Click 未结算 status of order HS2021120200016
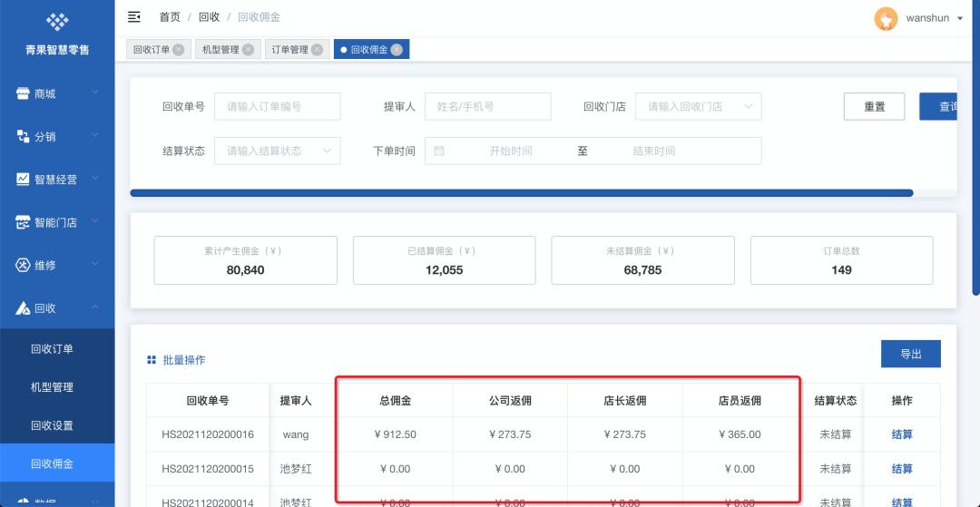The width and height of the screenshot is (980, 507). (x=836, y=434)
